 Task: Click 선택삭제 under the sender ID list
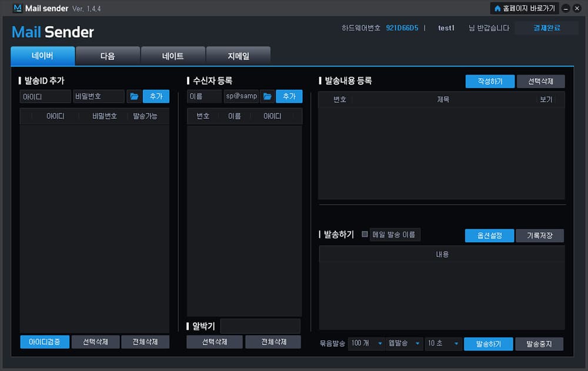click(x=95, y=342)
